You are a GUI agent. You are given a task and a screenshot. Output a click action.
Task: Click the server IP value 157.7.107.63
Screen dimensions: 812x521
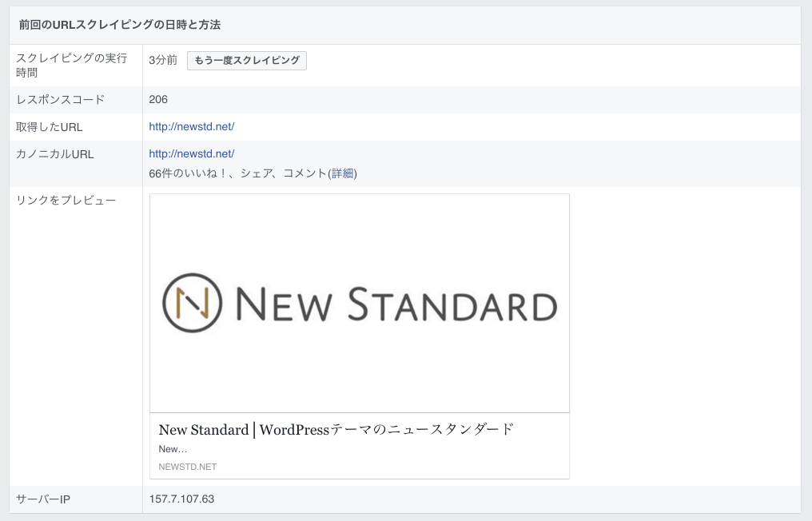pos(181,499)
